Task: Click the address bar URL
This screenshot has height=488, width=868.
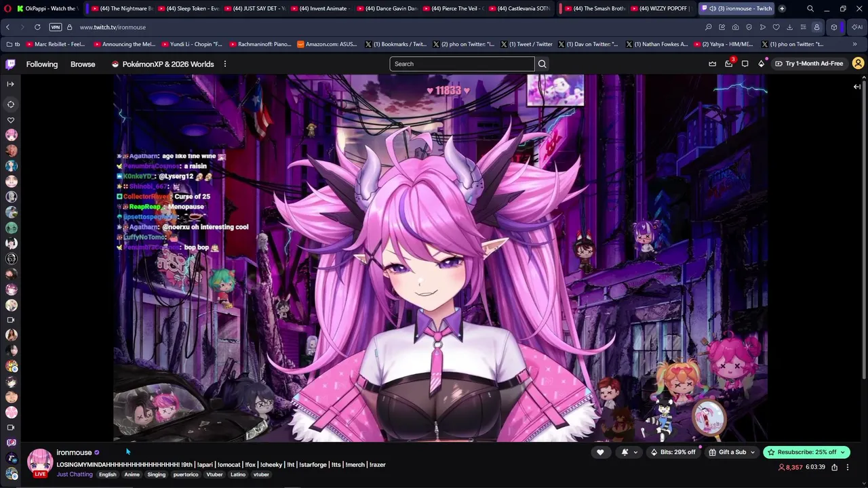Action: pyautogui.click(x=113, y=27)
